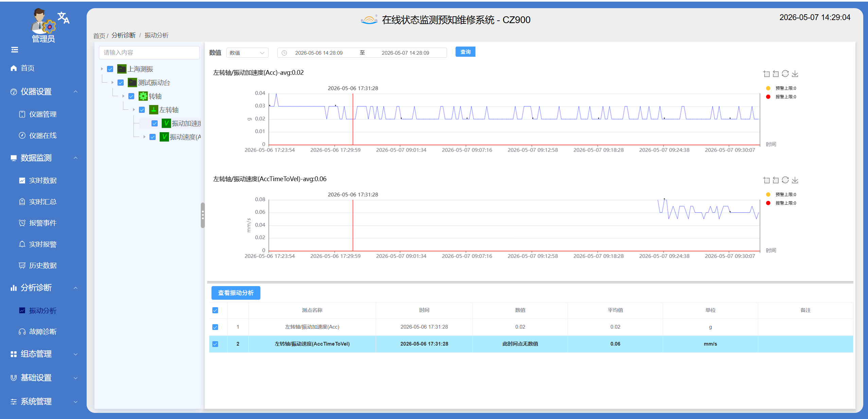Click zoom area icon on AccTimeToVel chart

tap(766, 180)
